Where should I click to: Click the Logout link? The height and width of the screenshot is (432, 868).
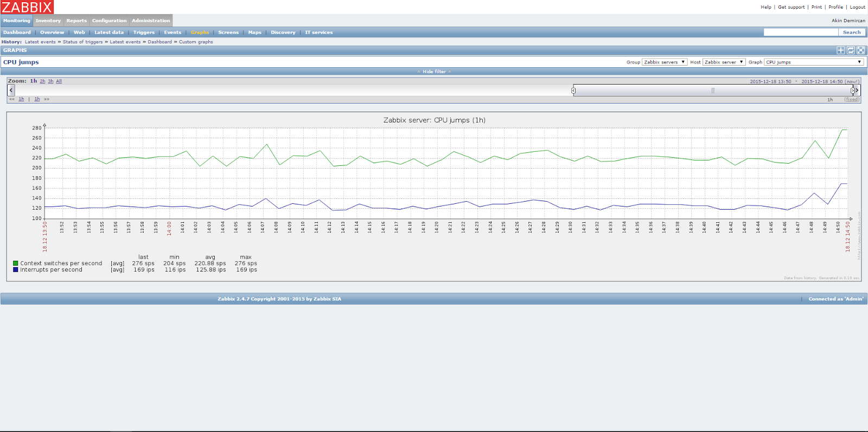click(x=857, y=7)
